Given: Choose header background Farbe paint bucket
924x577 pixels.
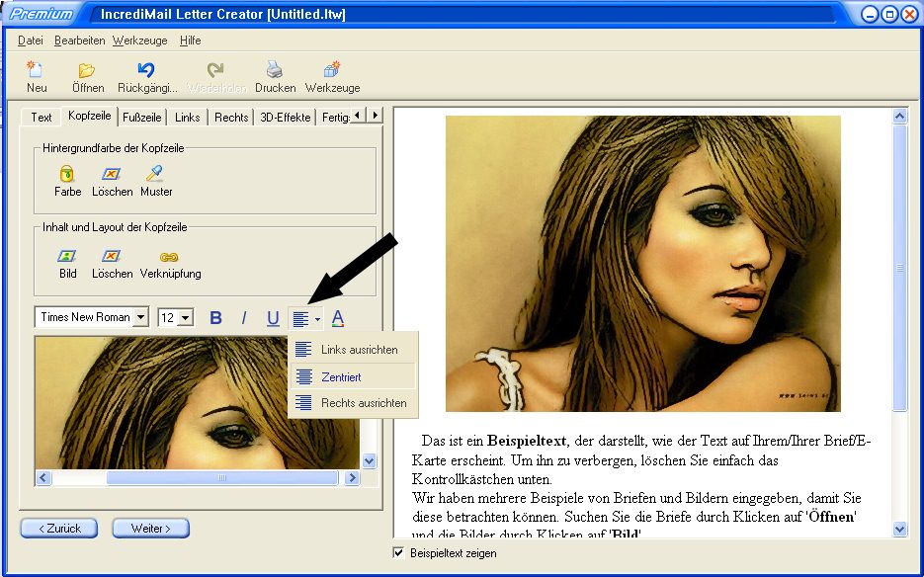Looking at the screenshot, I should coord(67,174).
